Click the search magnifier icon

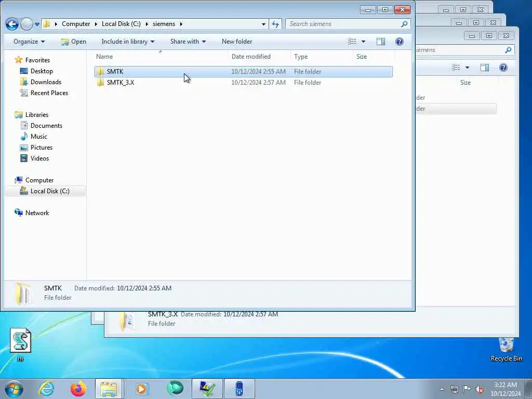(404, 24)
